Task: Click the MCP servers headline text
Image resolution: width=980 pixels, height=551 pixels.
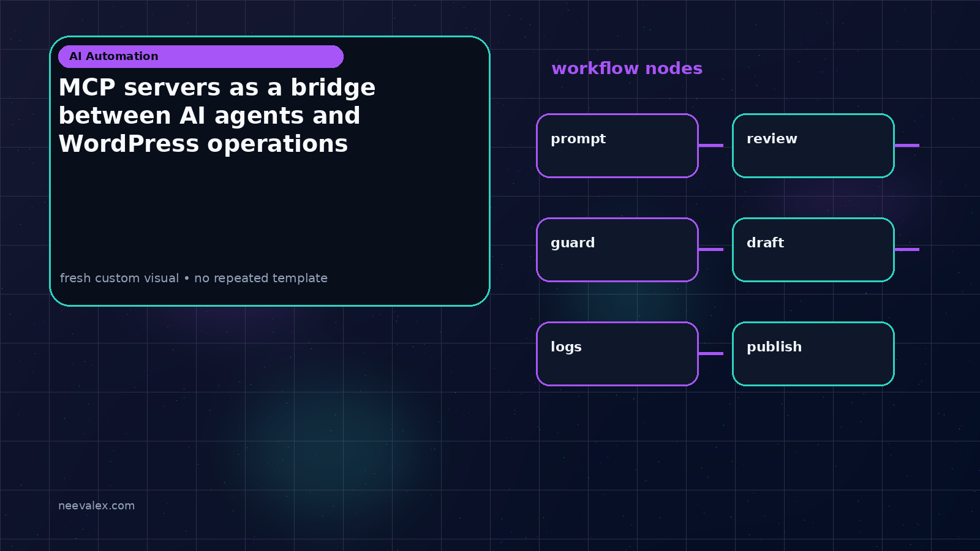Action: 217,116
